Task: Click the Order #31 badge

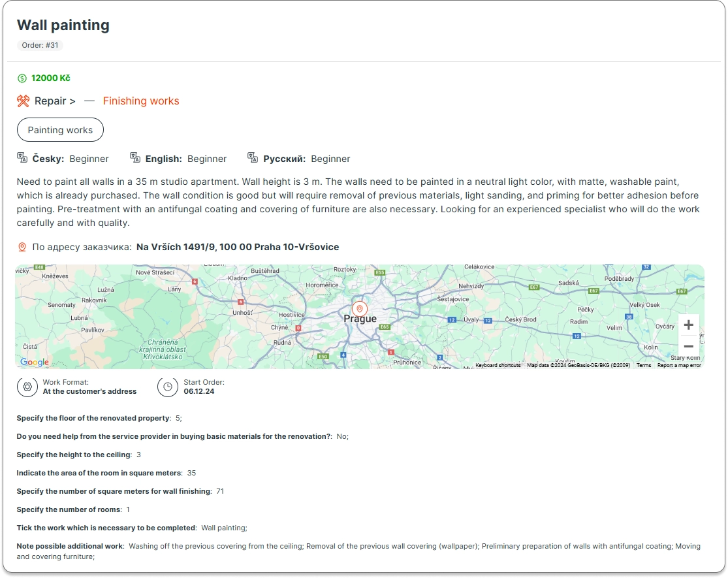Action: pos(40,45)
